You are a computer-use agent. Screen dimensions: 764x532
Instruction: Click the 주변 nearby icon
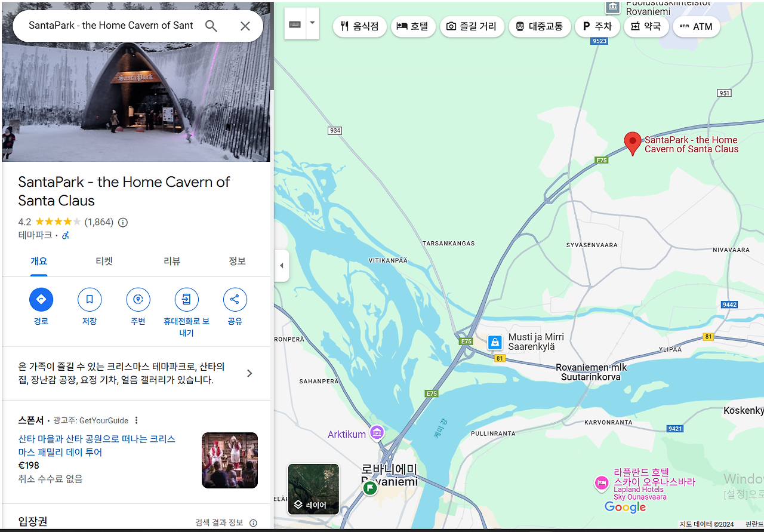pos(138,299)
